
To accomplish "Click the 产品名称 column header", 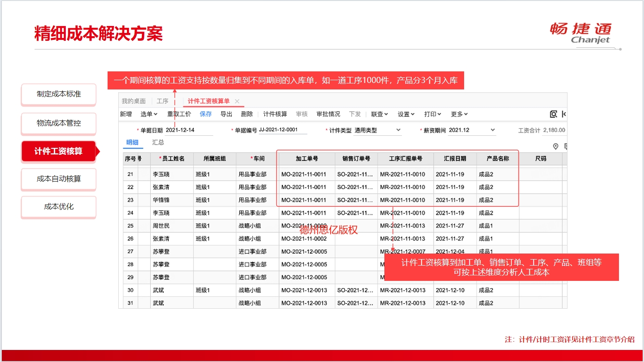I will click(497, 159).
